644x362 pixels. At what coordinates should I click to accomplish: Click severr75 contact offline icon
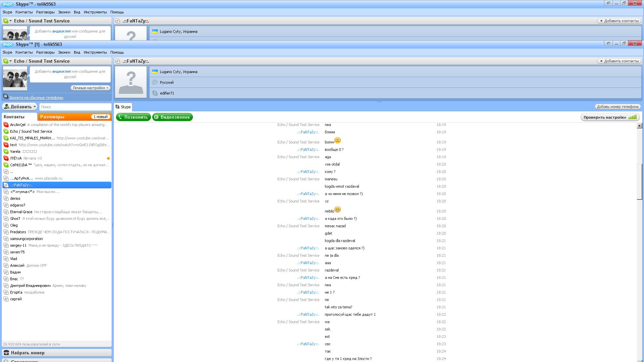(x=6, y=252)
